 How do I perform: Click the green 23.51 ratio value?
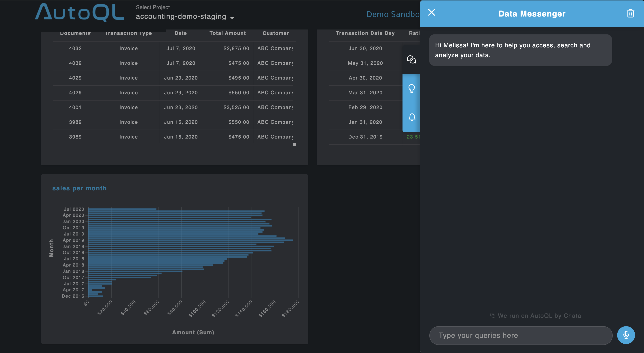click(413, 137)
